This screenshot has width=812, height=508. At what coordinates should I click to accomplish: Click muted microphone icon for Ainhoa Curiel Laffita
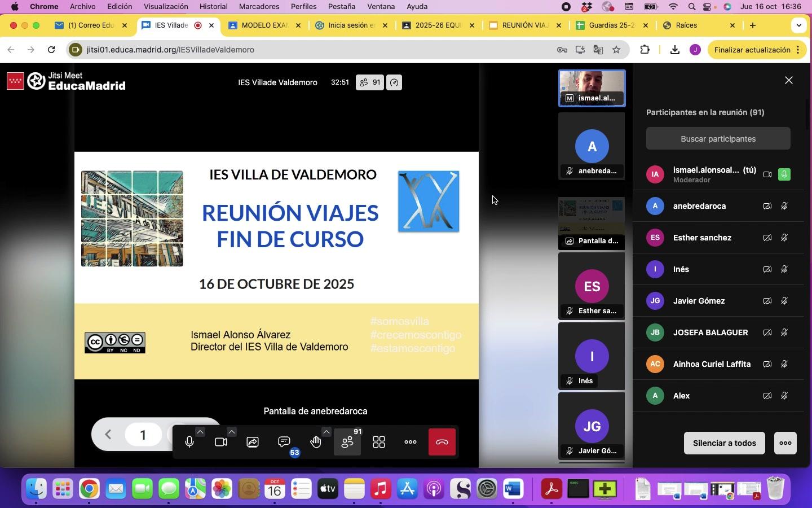[x=784, y=364]
